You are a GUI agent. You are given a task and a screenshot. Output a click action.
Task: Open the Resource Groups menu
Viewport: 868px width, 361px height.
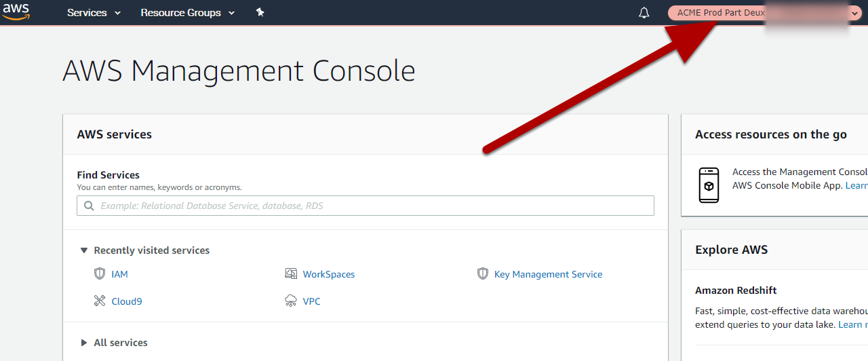click(x=188, y=13)
